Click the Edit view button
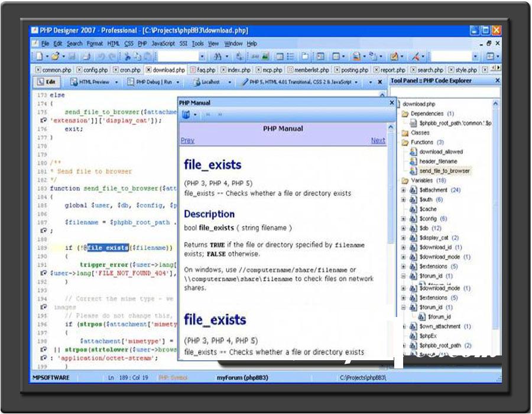 pos(47,82)
